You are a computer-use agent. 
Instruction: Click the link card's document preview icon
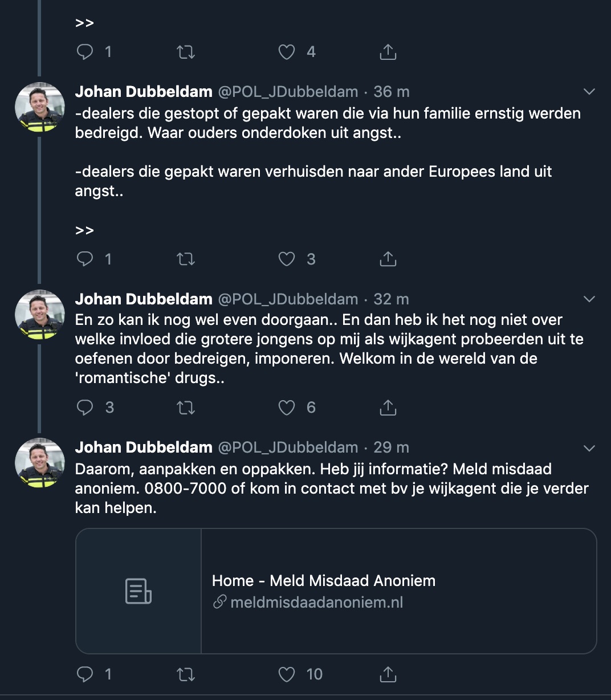139,591
